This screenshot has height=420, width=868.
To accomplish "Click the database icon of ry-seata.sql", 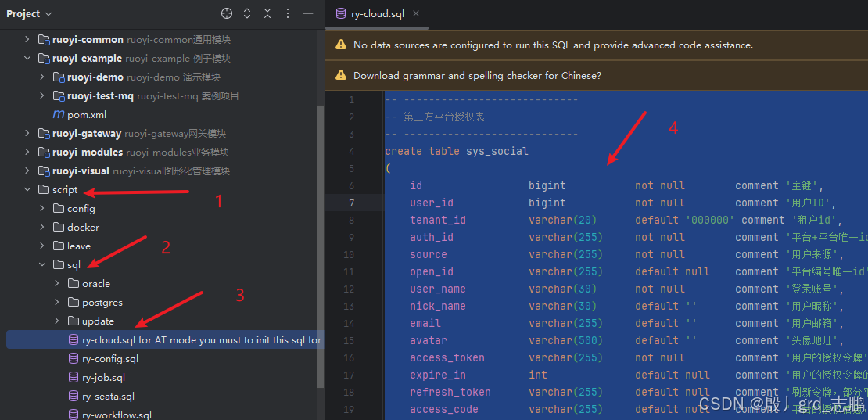I will 73,397.
